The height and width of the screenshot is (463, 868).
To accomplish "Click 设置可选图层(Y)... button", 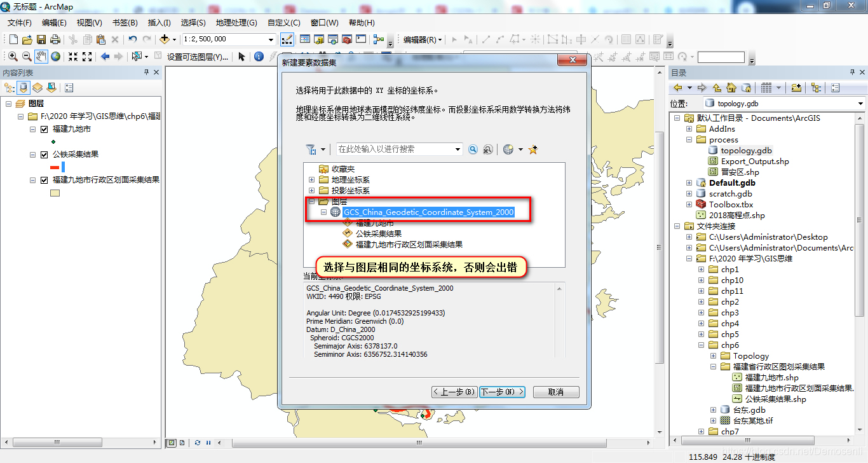I will pos(198,57).
